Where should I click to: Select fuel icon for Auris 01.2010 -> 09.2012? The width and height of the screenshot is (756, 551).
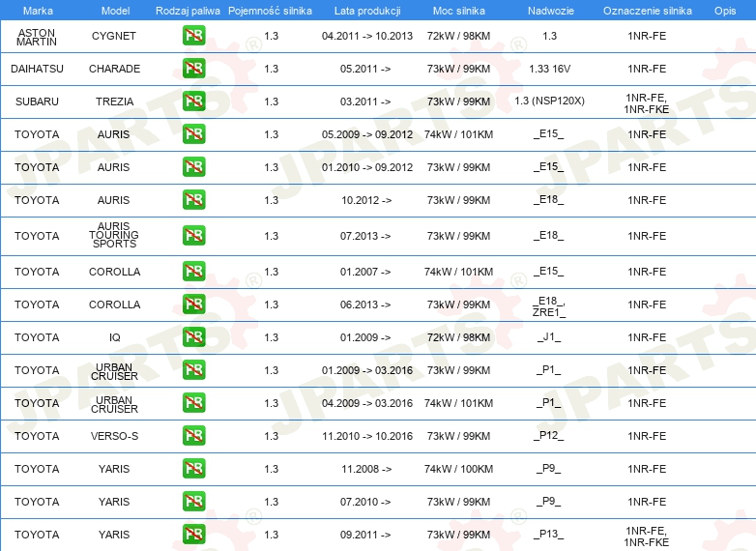tap(193, 167)
